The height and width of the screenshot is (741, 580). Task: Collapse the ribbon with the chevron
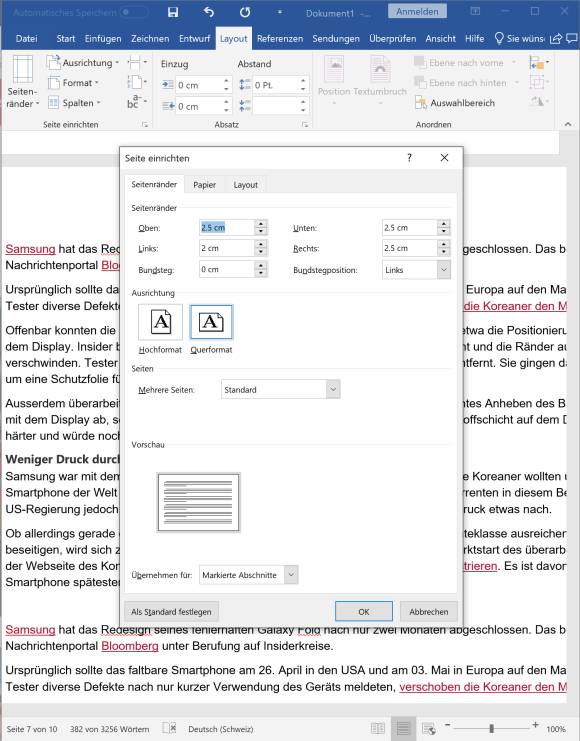(568, 124)
